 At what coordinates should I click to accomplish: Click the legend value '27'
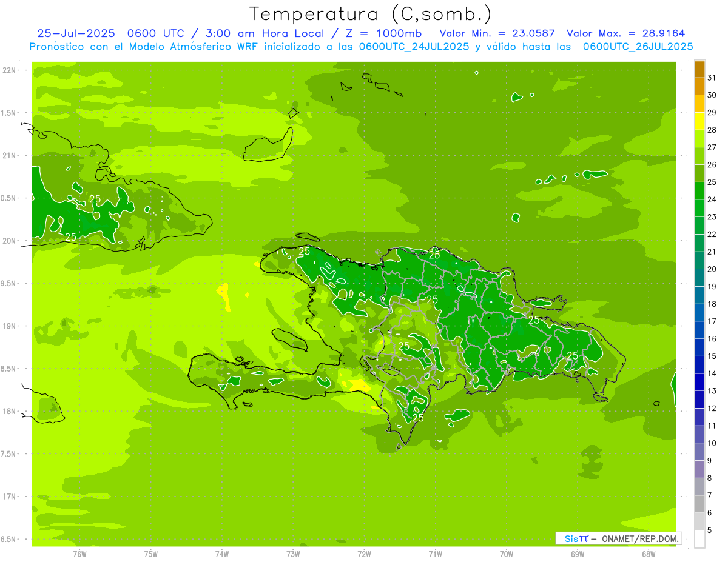[x=712, y=147]
